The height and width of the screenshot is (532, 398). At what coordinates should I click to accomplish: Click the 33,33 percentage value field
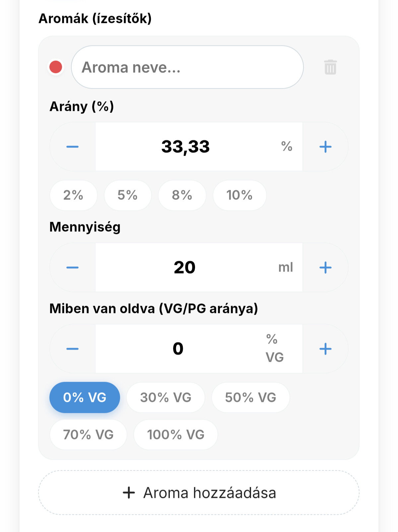(x=199, y=147)
